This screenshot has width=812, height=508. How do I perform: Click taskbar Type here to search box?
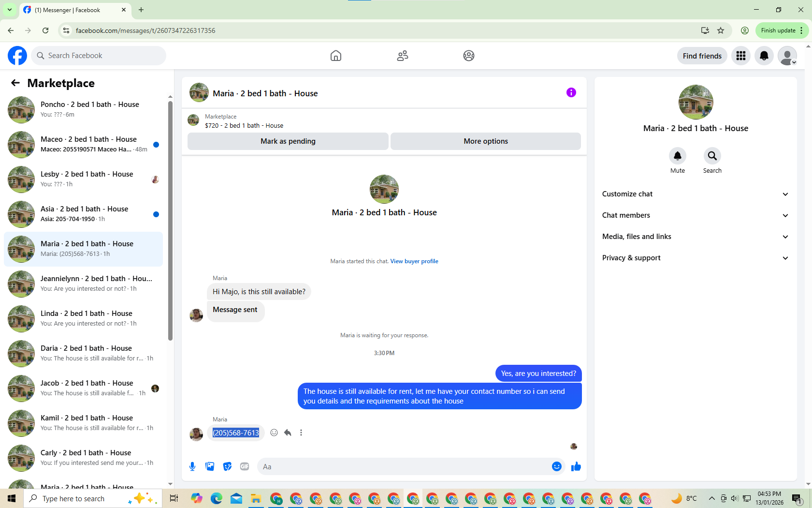(x=92, y=498)
